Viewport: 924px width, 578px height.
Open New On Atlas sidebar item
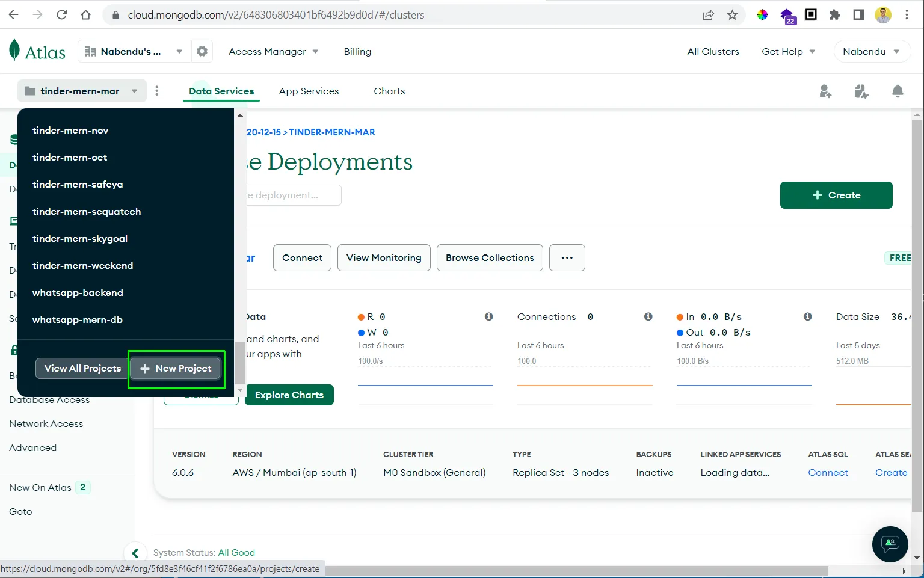49,487
